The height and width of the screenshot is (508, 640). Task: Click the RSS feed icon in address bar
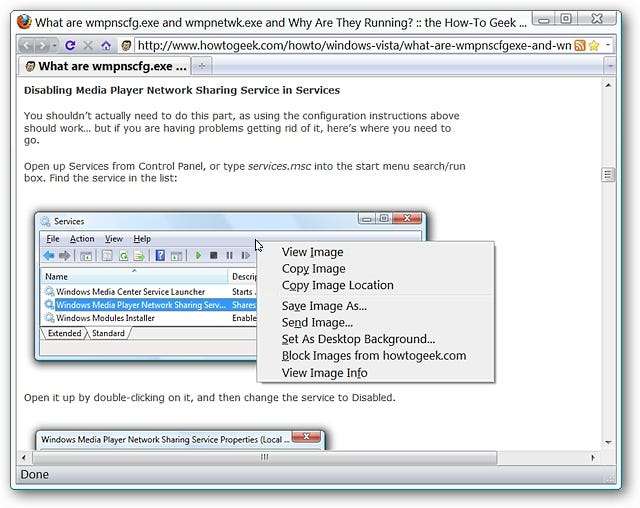[x=579, y=45]
